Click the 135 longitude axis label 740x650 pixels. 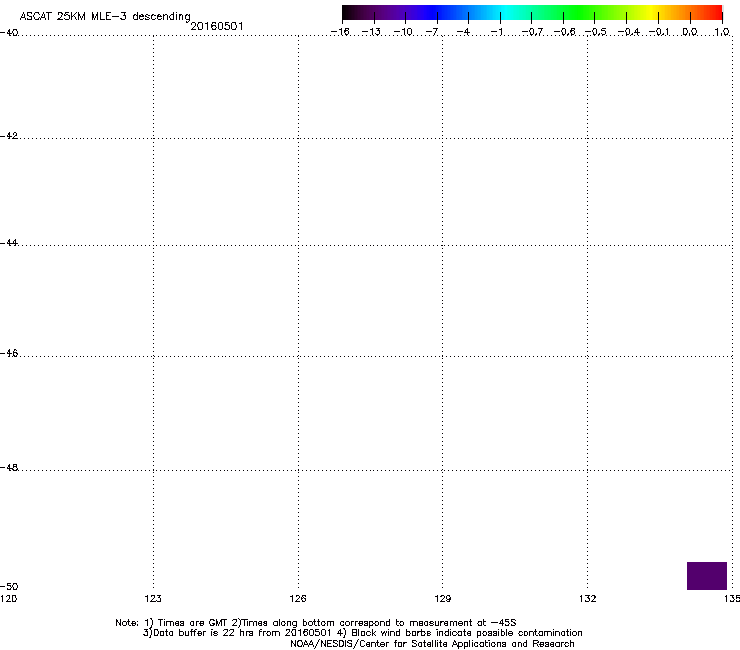(732, 599)
